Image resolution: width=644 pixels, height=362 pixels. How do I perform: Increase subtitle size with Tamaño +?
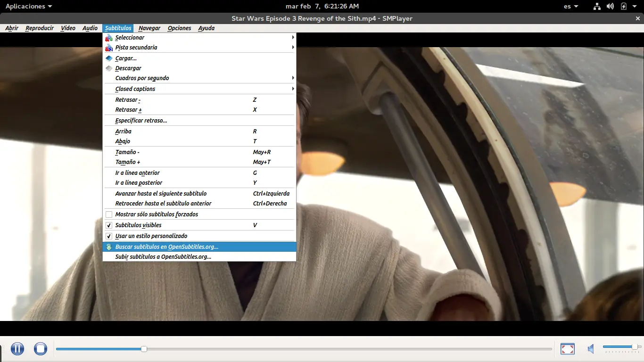tap(199, 162)
